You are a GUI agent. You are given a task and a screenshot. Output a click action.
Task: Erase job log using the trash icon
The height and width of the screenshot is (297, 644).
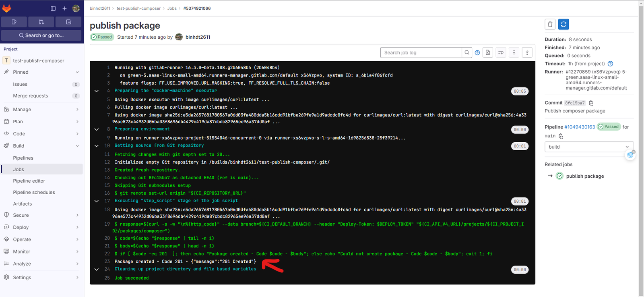tap(550, 25)
